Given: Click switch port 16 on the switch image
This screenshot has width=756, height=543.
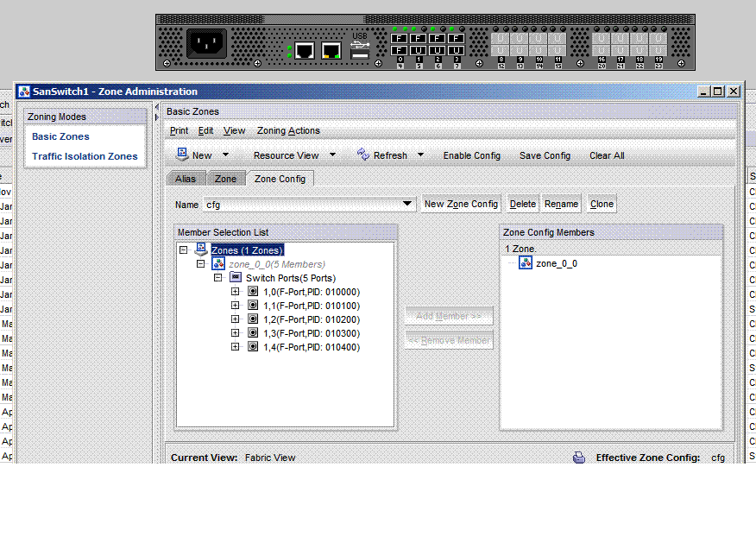Looking at the screenshot, I should (602, 39).
